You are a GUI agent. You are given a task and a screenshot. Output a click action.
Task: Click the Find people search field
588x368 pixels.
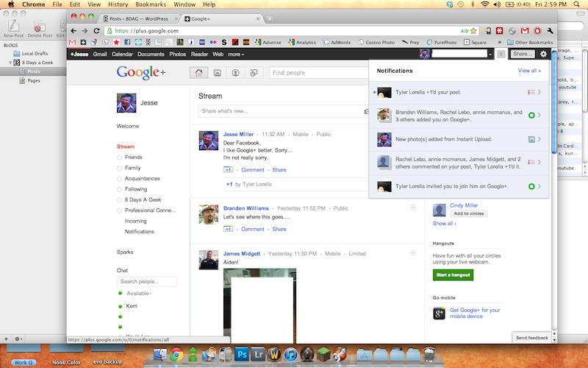(319, 72)
